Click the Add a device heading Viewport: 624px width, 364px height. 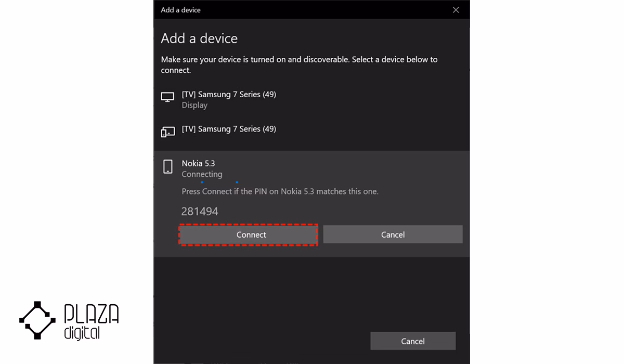pos(199,38)
